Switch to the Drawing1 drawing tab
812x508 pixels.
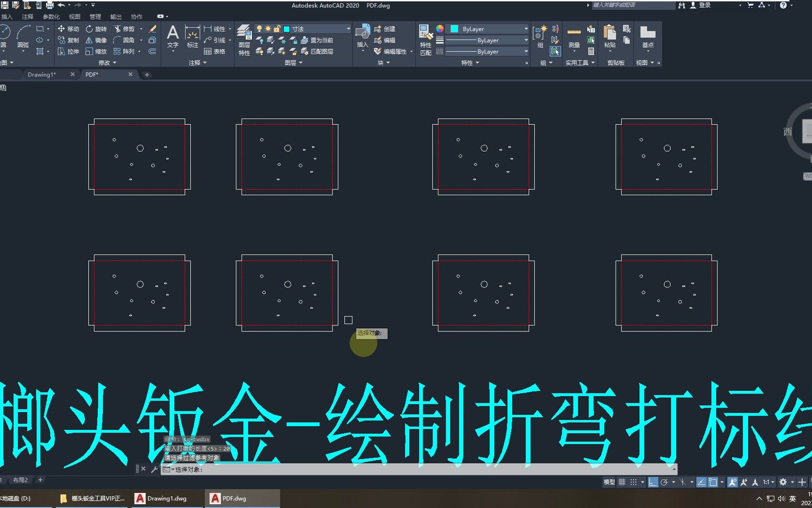click(x=41, y=74)
